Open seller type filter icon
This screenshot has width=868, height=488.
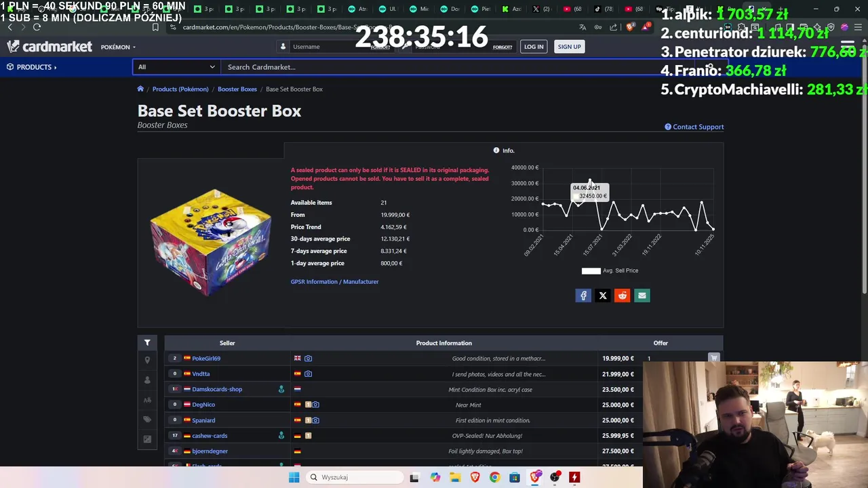[147, 380]
